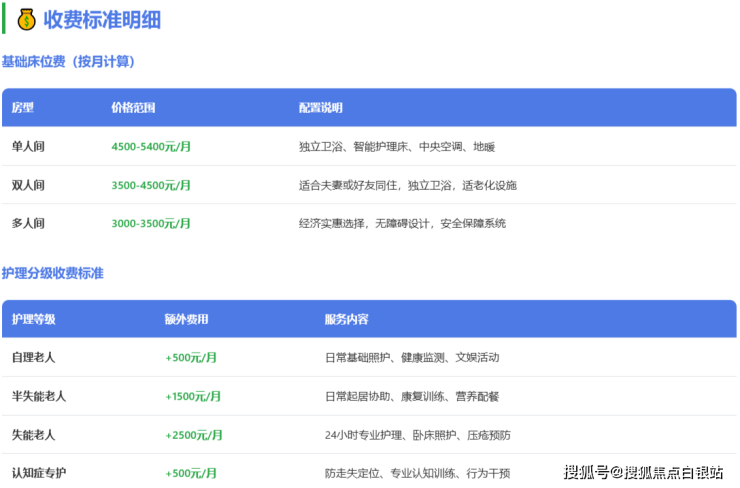Click the 房型 column header
Image resolution: width=740 pixels, height=488 pixels.
[23, 108]
